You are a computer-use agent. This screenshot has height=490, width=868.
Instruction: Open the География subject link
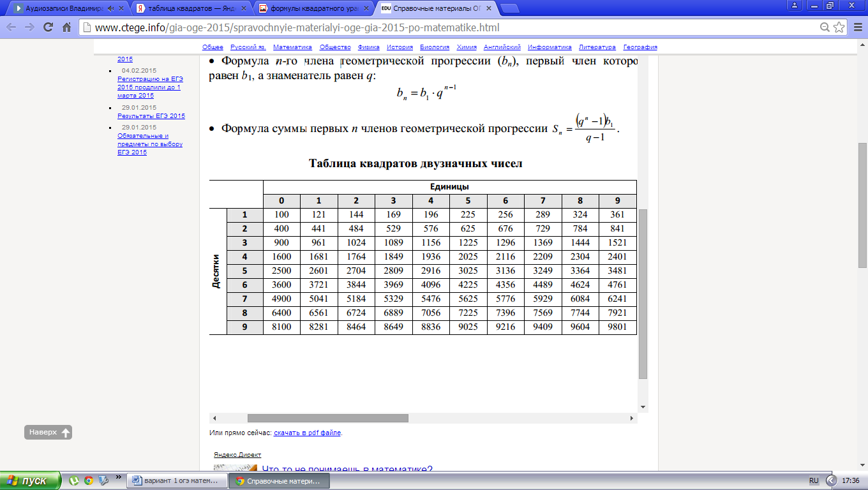coord(640,47)
